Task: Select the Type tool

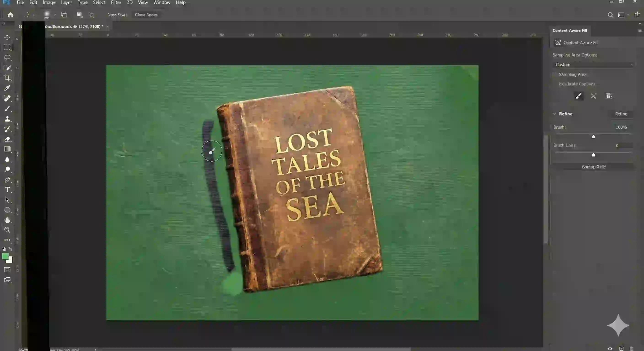Action: (7, 190)
